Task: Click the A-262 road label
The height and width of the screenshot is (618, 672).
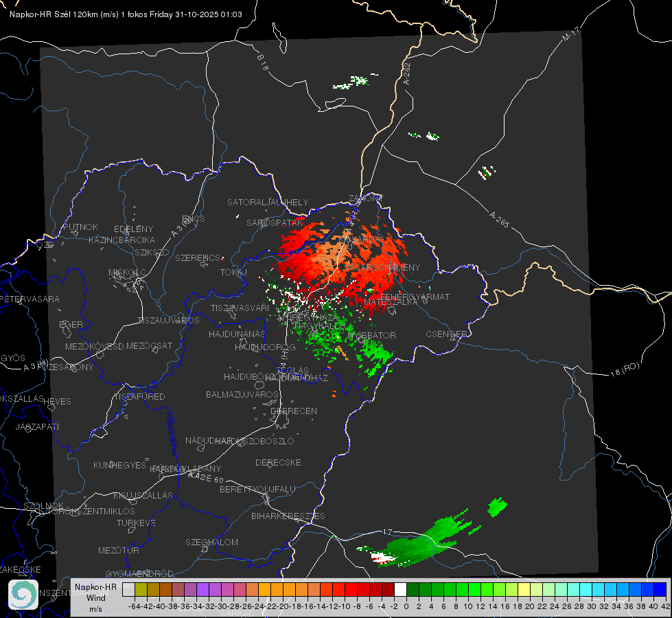Action: (407, 73)
